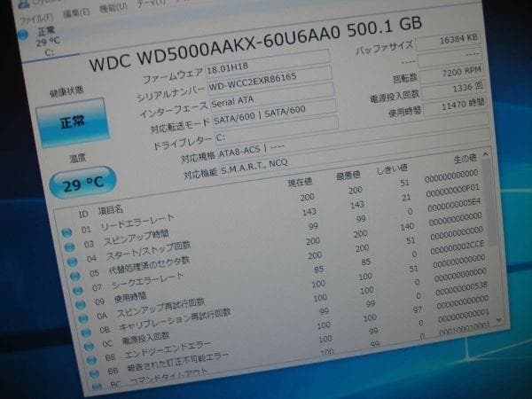
Task: Click the firmware field 18.01H18
Action: coord(268,64)
